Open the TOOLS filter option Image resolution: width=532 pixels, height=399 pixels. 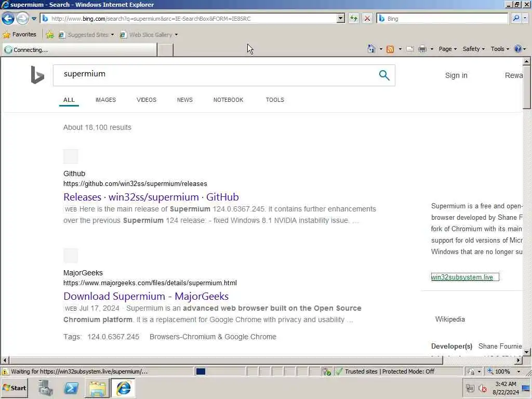click(275, 100)
